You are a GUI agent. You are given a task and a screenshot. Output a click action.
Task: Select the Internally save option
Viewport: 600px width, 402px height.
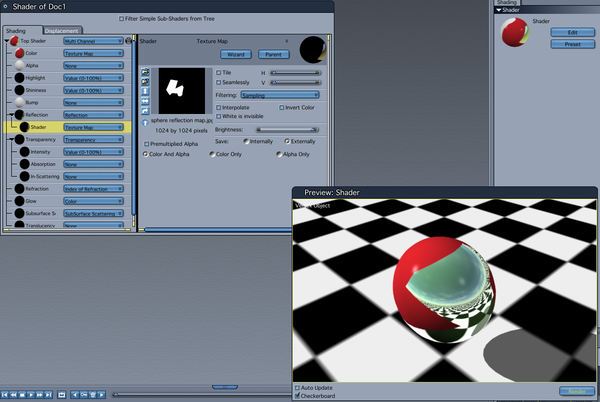246,141
